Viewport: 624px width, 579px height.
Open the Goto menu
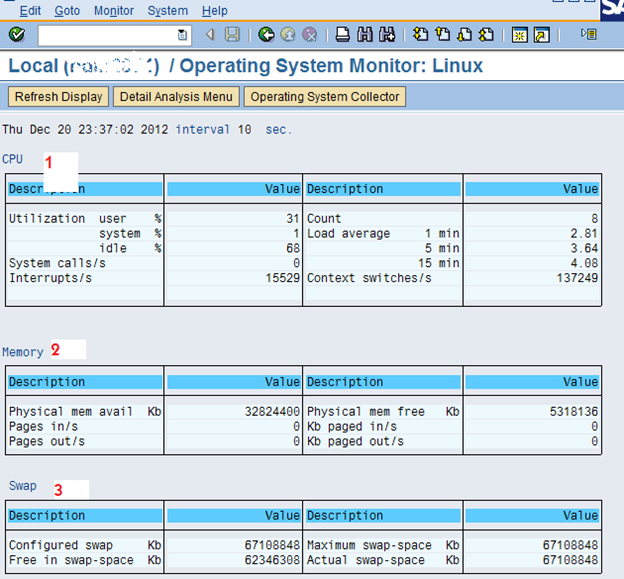(67, 11)
